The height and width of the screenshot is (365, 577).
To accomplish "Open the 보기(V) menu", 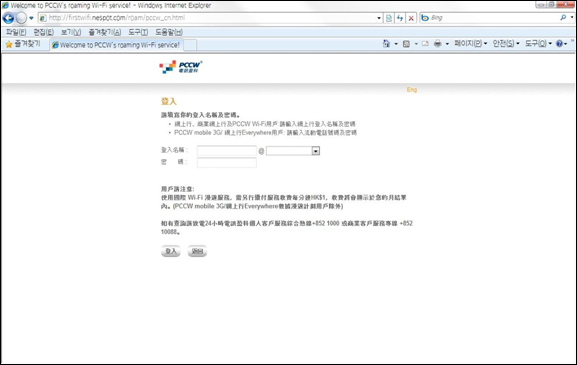I will 71,32.
